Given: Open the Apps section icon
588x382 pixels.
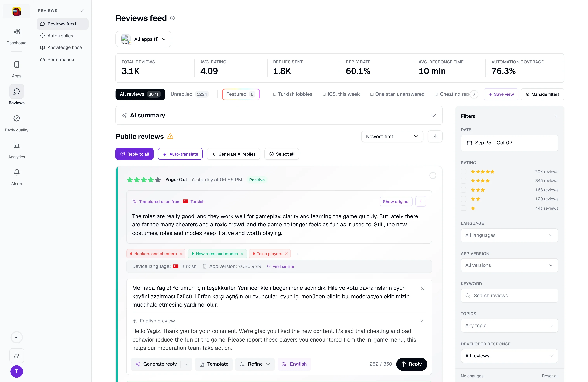Looking at the screenshot, I should tap(17, 65).
